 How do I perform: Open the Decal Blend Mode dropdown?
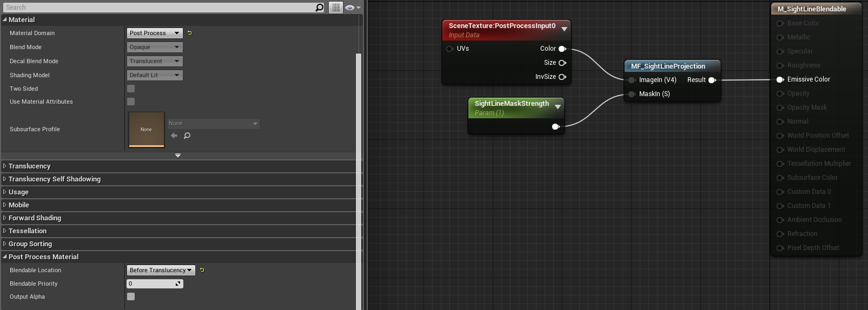tap(155, 61)
